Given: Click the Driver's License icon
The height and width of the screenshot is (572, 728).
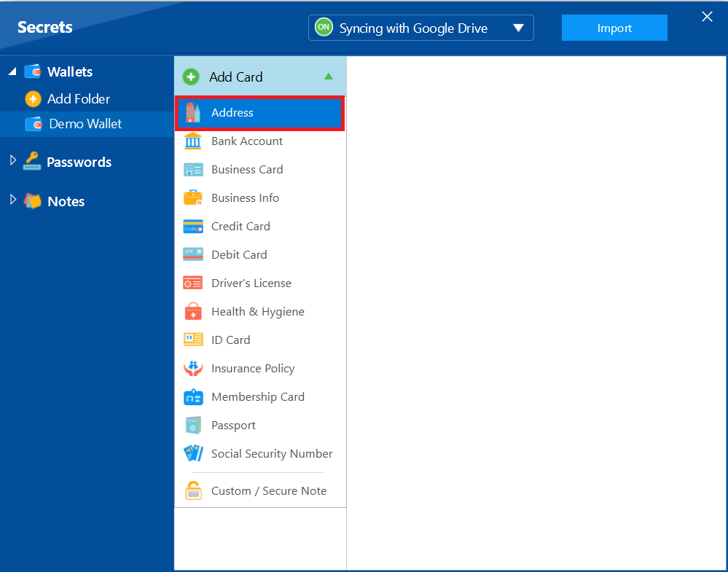Looking at the screenshot, I should (192, 283).
